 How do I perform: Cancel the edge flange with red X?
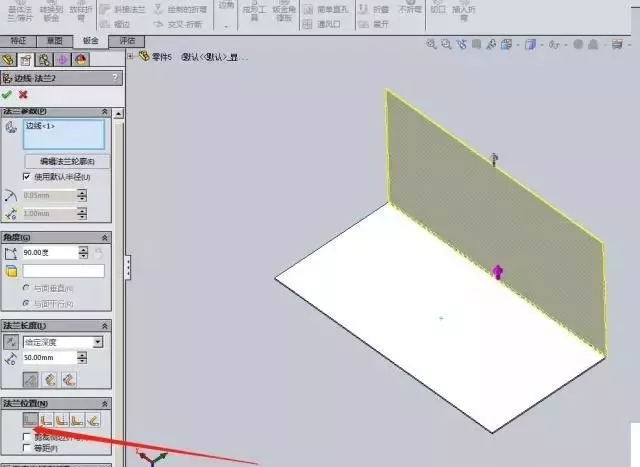22,95
